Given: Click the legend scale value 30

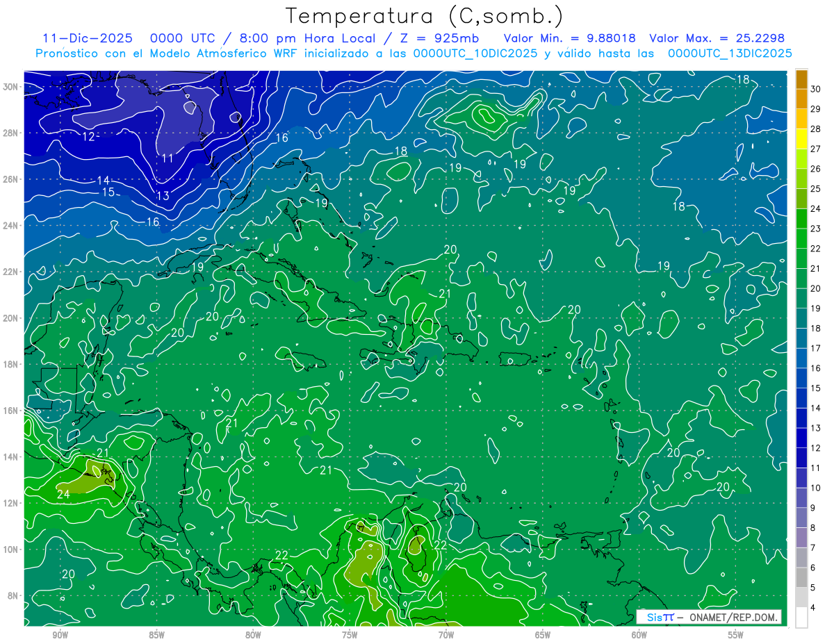Looking at the screenshot, I should (816, 88).
